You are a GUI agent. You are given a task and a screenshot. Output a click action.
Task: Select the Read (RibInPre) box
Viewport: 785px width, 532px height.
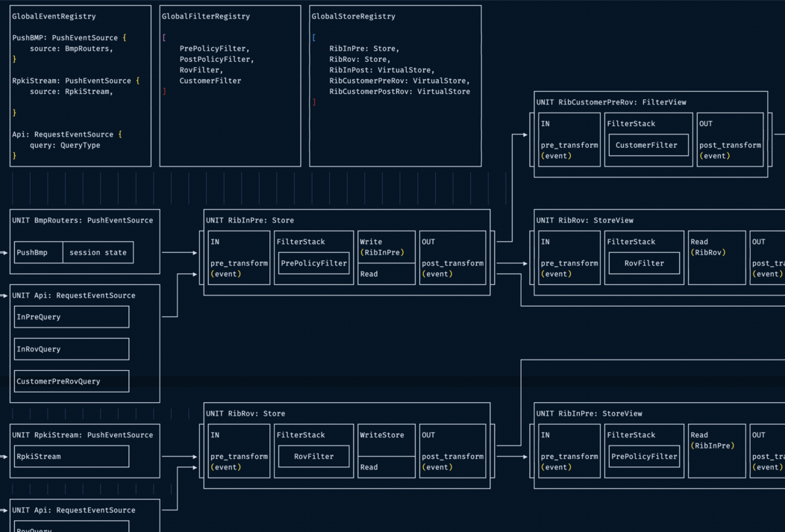click(716, 451)
